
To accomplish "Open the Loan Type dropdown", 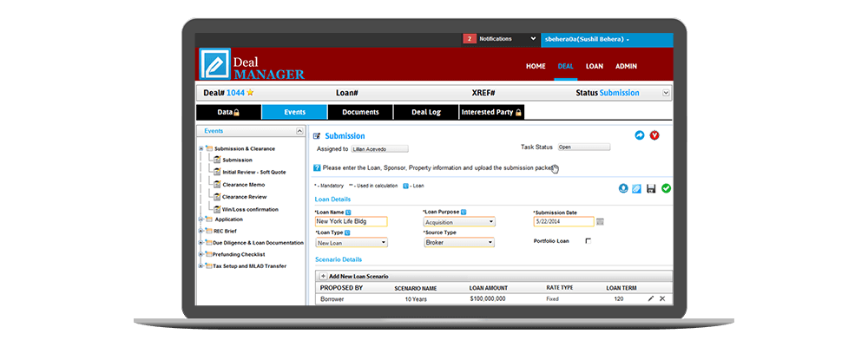I will [352, 242].
